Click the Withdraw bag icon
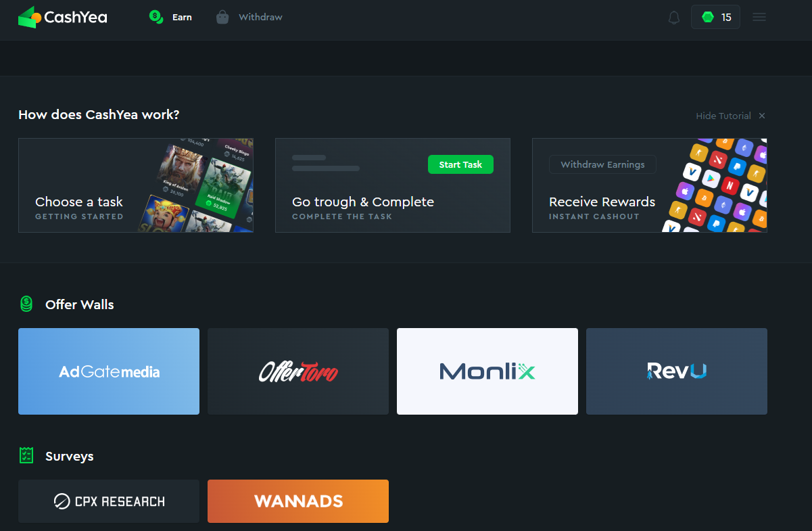 click(x=222, y=17)
